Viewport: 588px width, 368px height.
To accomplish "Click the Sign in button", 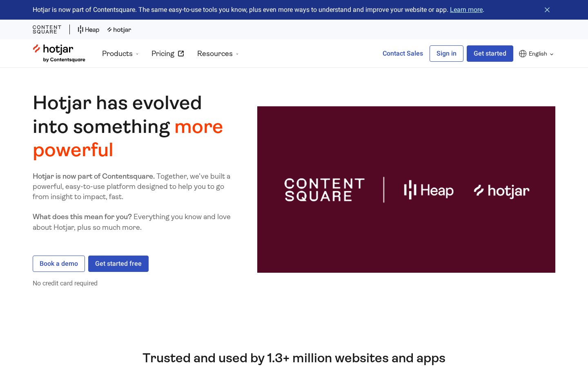I will click(446, 54).
